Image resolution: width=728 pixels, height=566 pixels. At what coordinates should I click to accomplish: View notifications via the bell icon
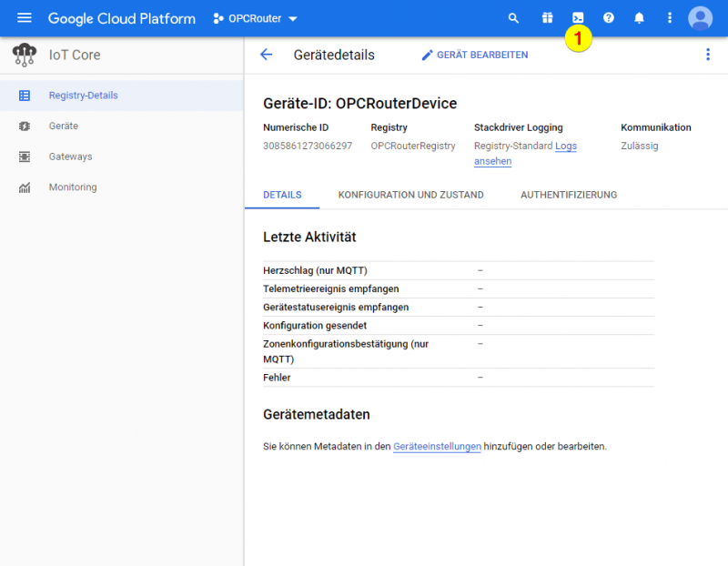tap(639, 17)
